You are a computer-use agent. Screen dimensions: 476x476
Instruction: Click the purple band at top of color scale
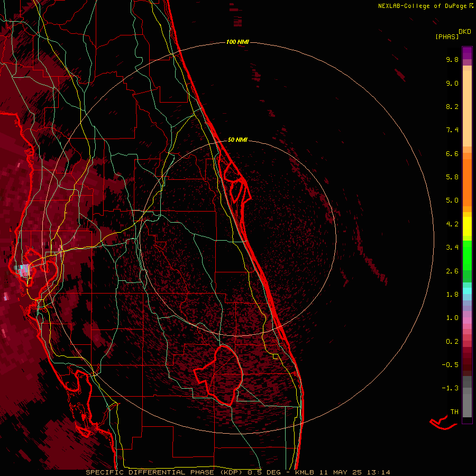click(467, 53)
